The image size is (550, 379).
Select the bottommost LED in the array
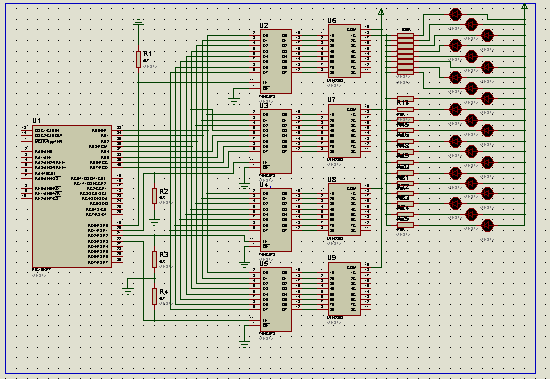[x=488, y=226]
